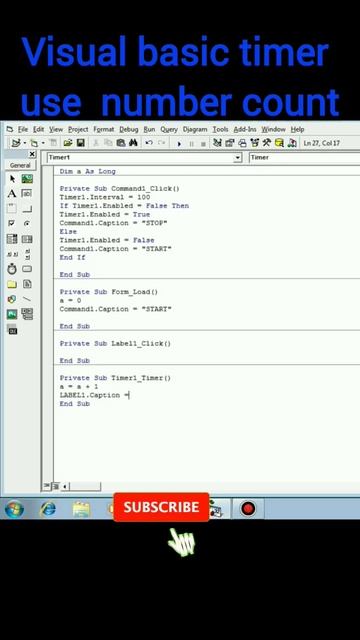This screenshot has height=640, width=360.
Task: Select the PictureBox control tool
Action: click(27, 179)
